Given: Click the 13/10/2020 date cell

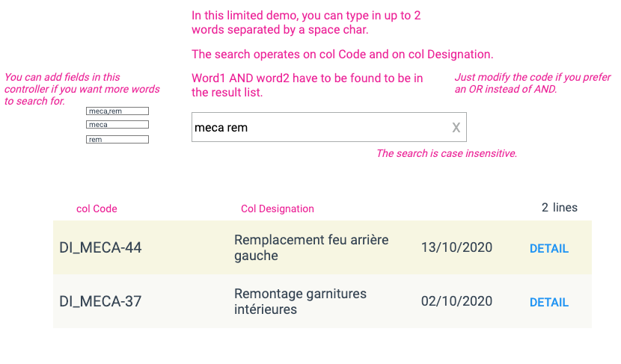Looking at the screenshot, I should point(456,247).
